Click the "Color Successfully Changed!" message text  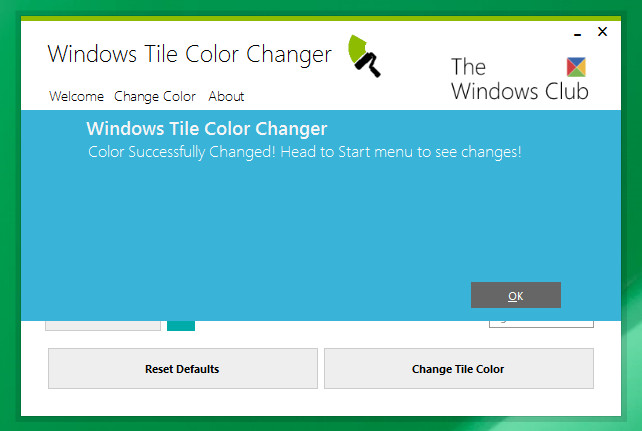pyautogui.click(x=305, y=152)
